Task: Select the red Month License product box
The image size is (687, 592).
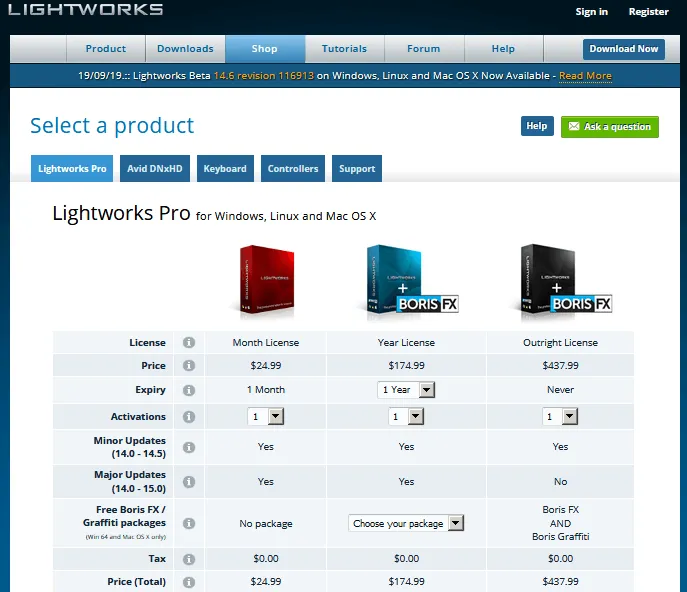Action: [x=266, y=280]
